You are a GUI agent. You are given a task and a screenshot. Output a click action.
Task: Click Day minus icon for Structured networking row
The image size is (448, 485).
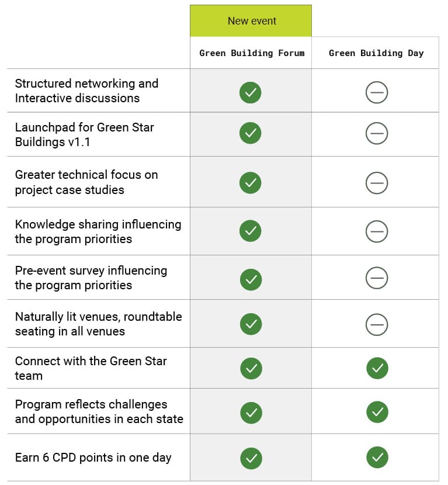pos(377,92)
